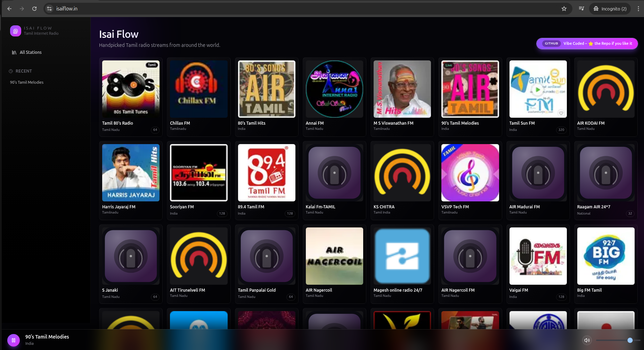Open the 80's Tamil Hits station card
The height and width of the screenshot is (350, 644).
(267, 97)
